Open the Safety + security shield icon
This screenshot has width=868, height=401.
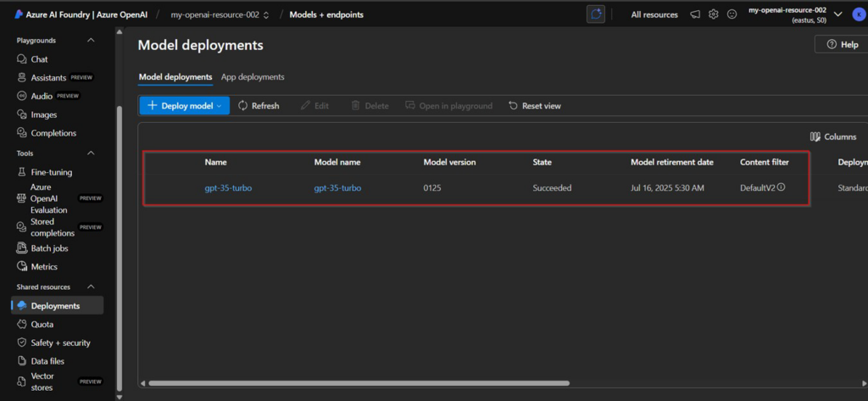click(x=21, y=343)
